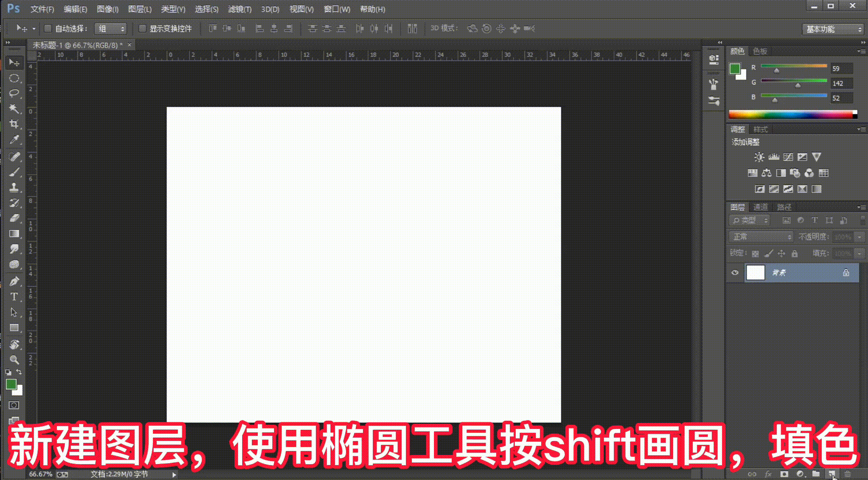Swap foreground and background colors
This screenshot has width=868, height=480.
(19, 372)
